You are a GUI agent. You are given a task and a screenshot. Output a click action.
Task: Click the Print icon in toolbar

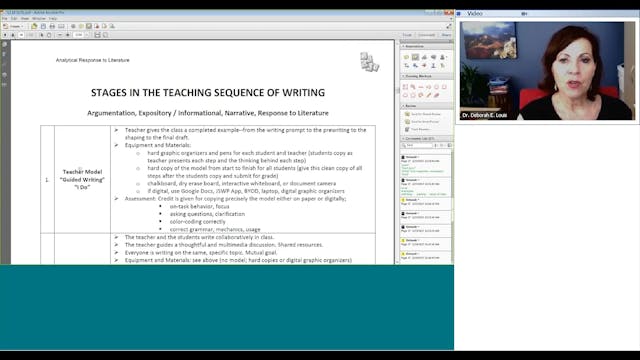point(52,26)
